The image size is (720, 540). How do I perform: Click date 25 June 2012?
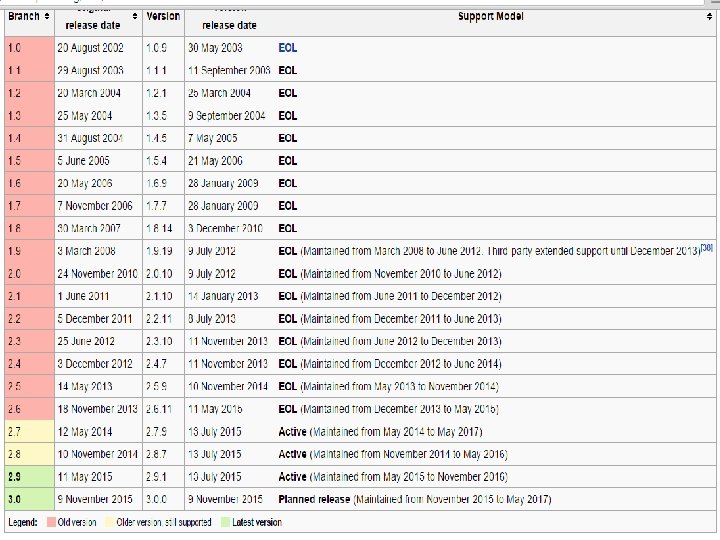click(86, 341)
